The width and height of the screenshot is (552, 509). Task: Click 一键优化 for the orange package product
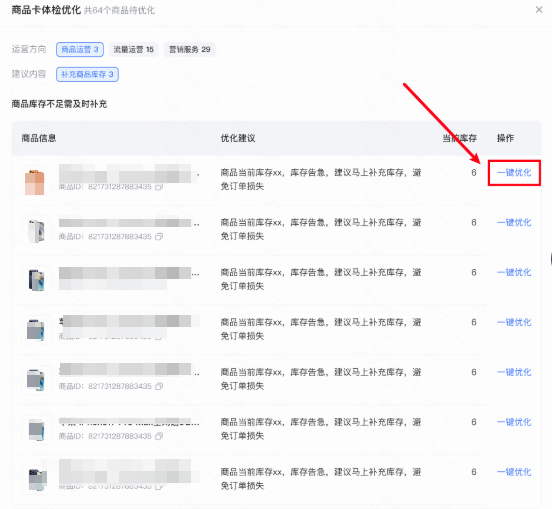(514, 172)
